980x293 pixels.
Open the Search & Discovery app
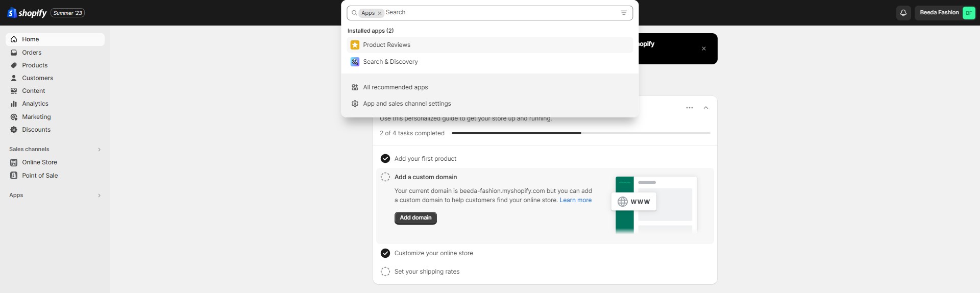(x=490, y=62)
